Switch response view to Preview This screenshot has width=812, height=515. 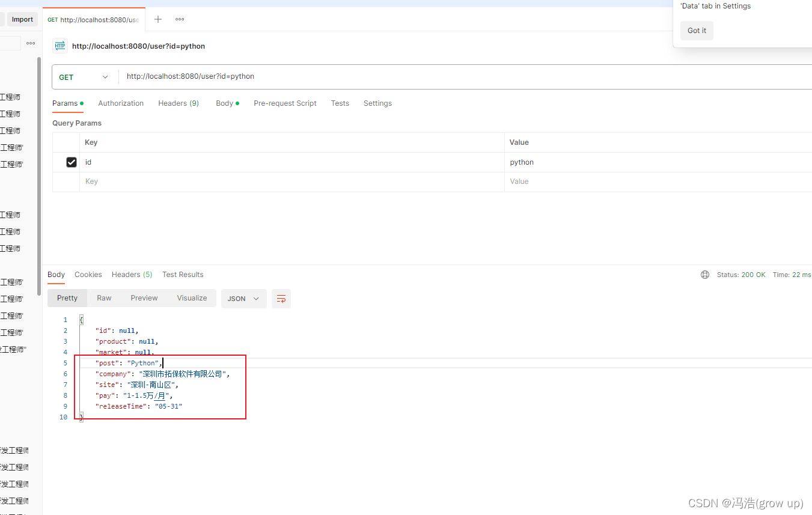point(144,298)
